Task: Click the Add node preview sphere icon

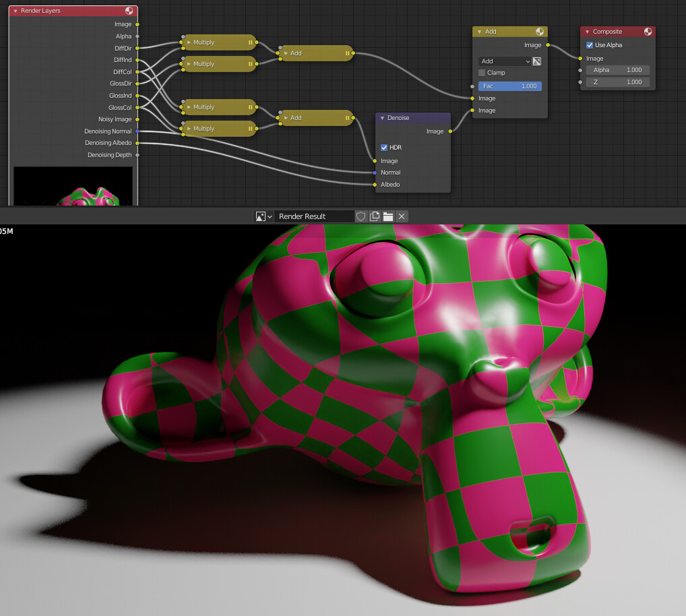Action: (540, 32)
